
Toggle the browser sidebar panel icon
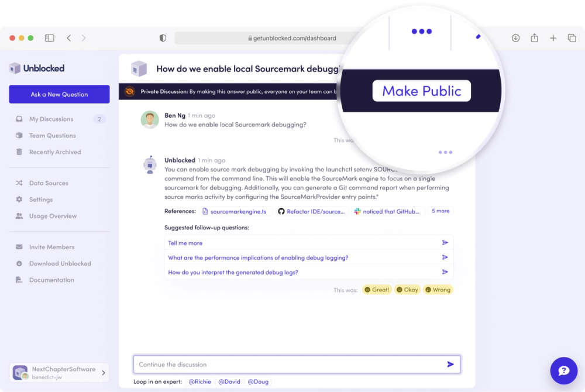click(x=50, y=38)
